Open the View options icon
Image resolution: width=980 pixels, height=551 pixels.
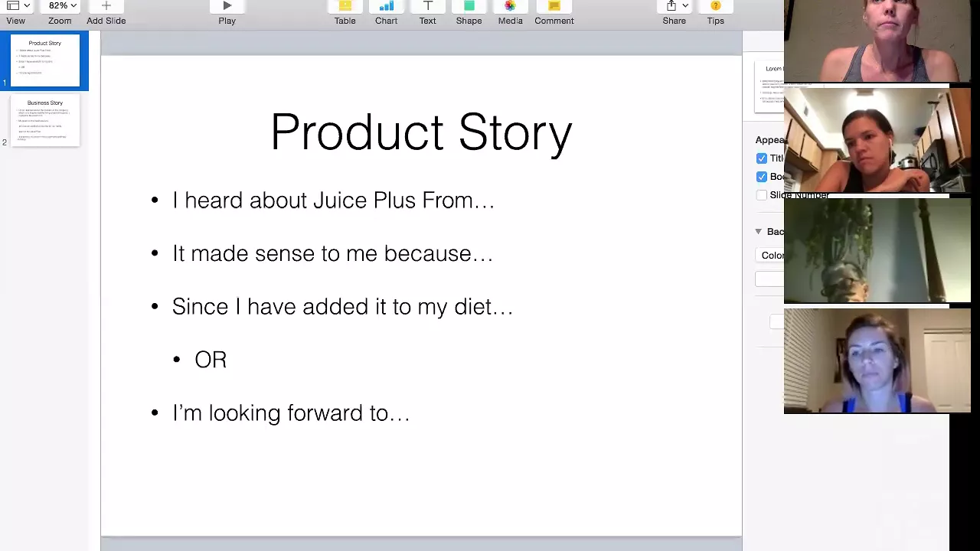[13, 5]
